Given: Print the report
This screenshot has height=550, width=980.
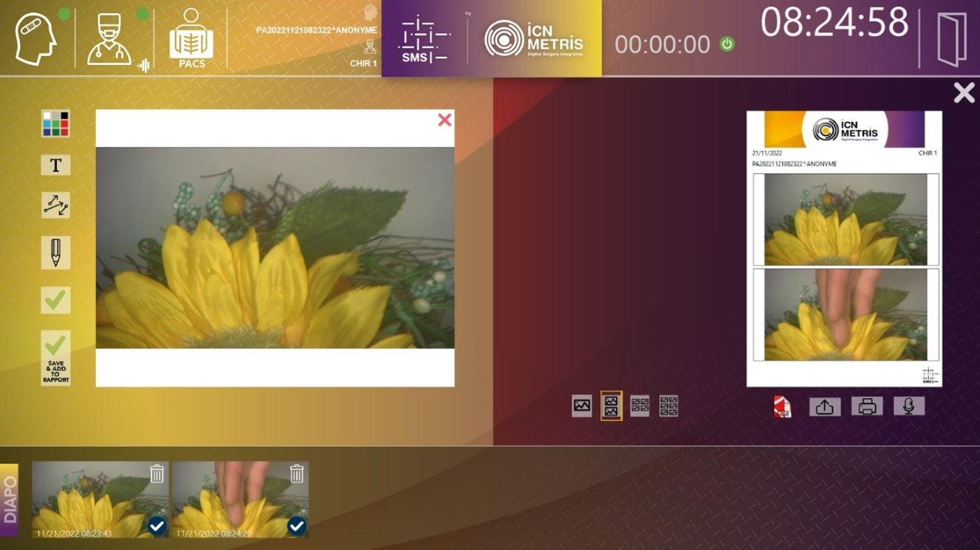Looking at the screenshot, I should pos(867,407).
